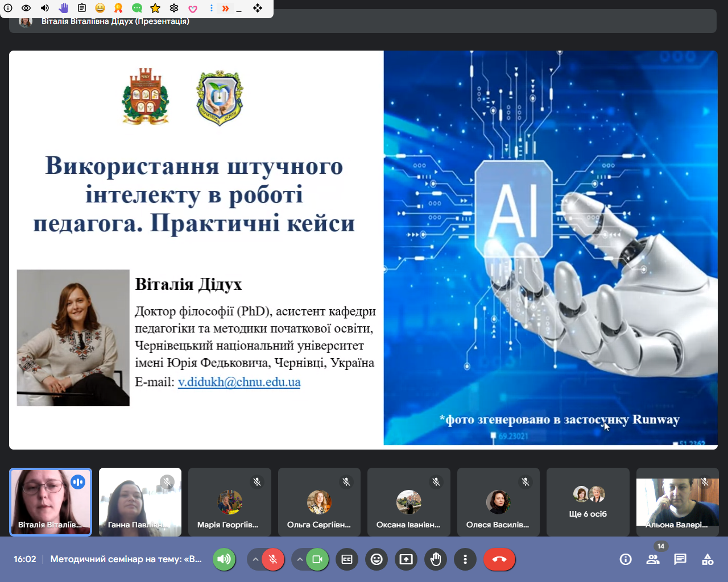728x582 pixels.
Task: Click the yellow star extension icon
Action: pos(155,8)
